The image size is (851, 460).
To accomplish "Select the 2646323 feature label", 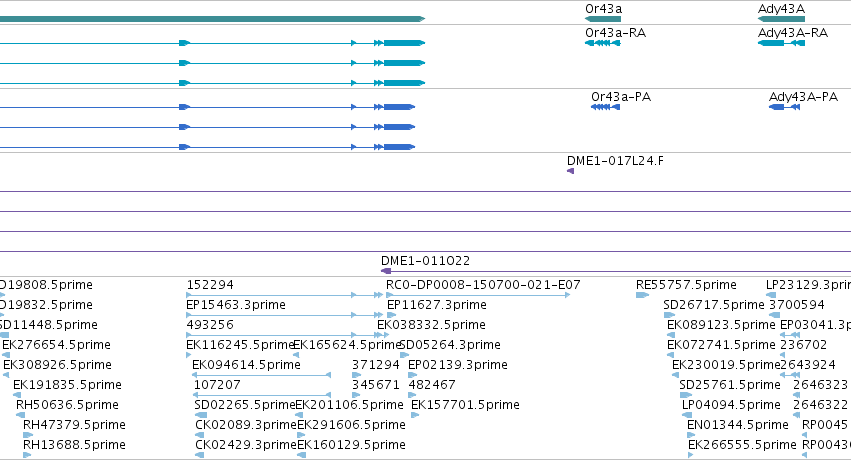I will coord(820,385).
